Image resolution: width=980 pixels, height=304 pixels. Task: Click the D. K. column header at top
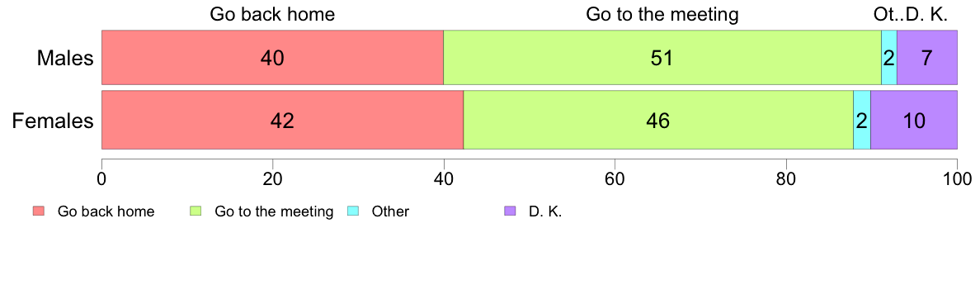[927, 14]
